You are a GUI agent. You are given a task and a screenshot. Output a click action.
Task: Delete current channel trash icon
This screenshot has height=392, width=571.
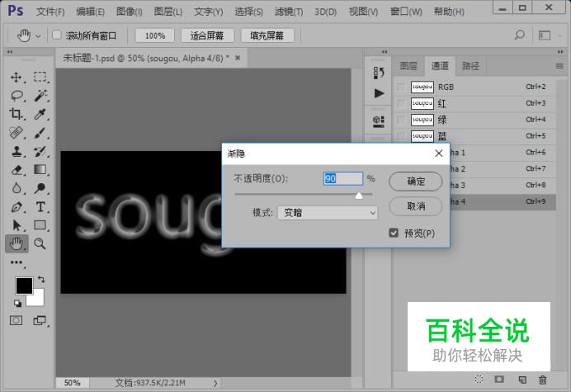pos(543,380)
